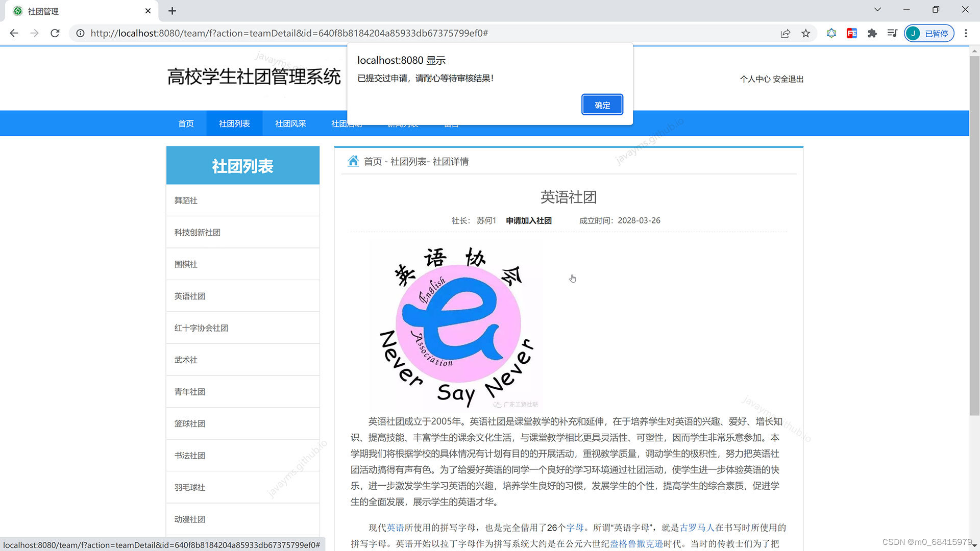Open Chrome's three-dot menu
The image size is (980, 551).
[966, 33]
